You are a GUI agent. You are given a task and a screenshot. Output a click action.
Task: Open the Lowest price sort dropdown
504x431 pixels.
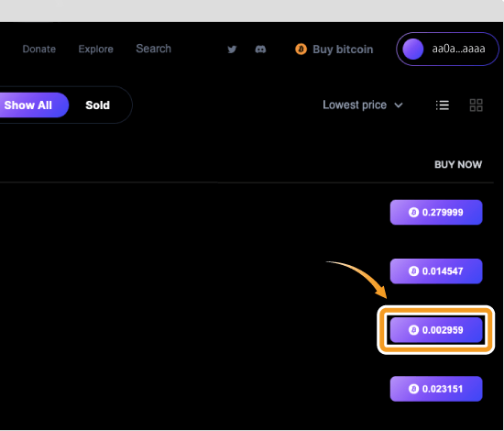(x=363, y=105)
